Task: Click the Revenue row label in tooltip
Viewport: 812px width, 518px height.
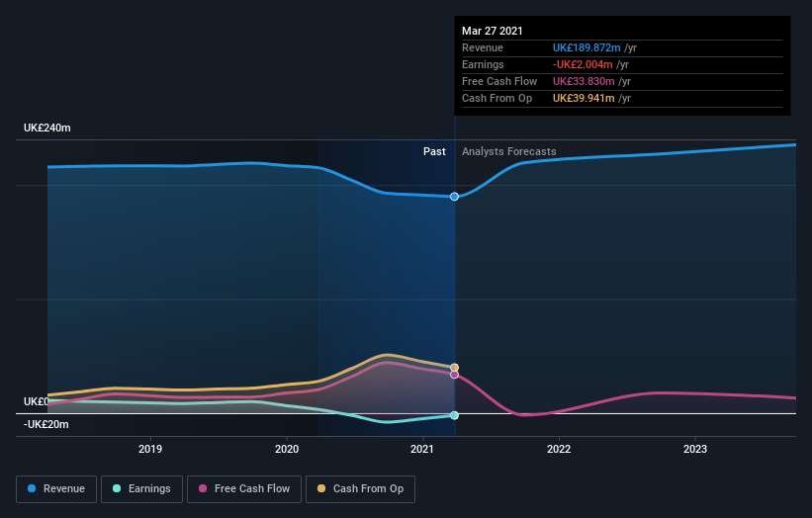Action: [x=483, y=47]
